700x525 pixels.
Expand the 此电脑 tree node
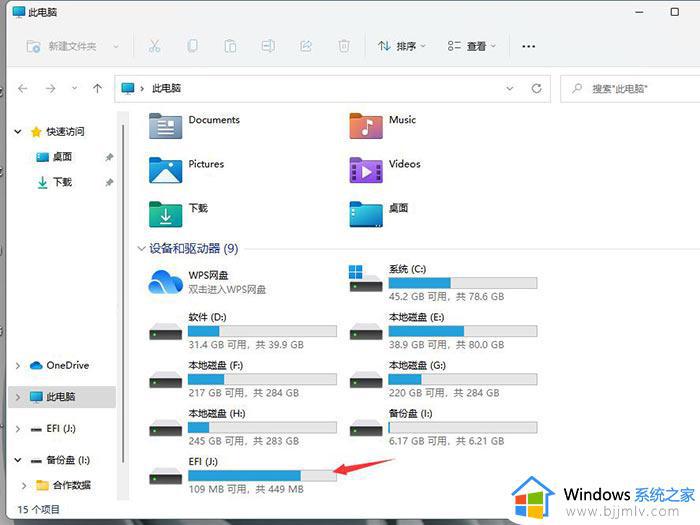pos(18,397)
